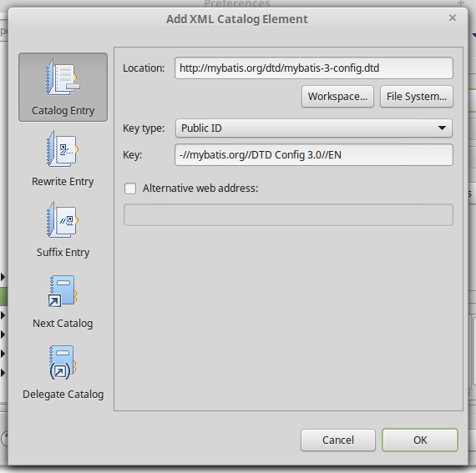Focus the Key text field
Viewport: 476px width, 473px height.
click(x=314, y=155)
